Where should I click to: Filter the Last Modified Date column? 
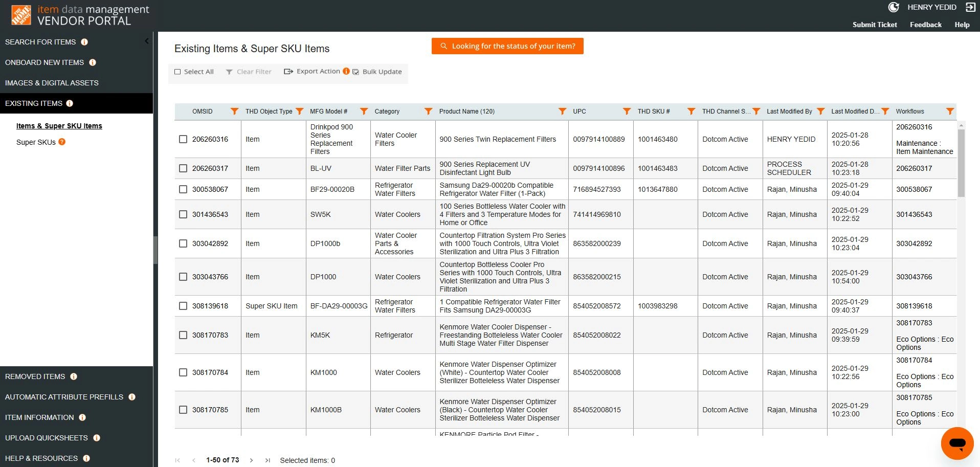(885, 112)
